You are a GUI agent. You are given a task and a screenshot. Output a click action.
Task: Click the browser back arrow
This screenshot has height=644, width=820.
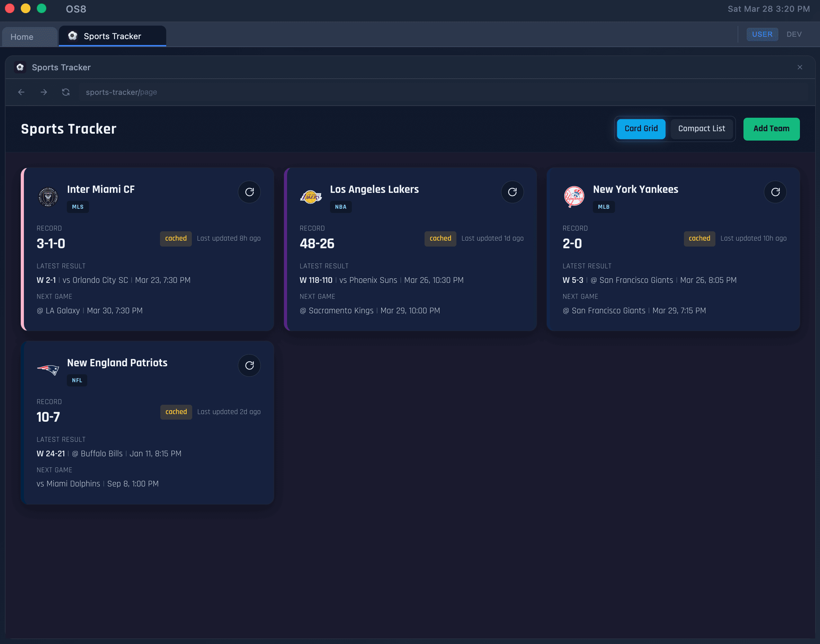[21, 92]
